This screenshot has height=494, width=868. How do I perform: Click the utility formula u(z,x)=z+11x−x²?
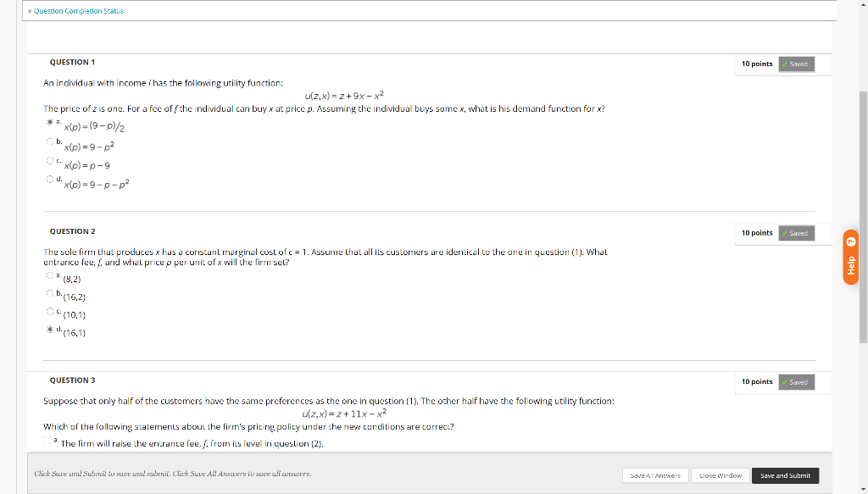(344, 414)
